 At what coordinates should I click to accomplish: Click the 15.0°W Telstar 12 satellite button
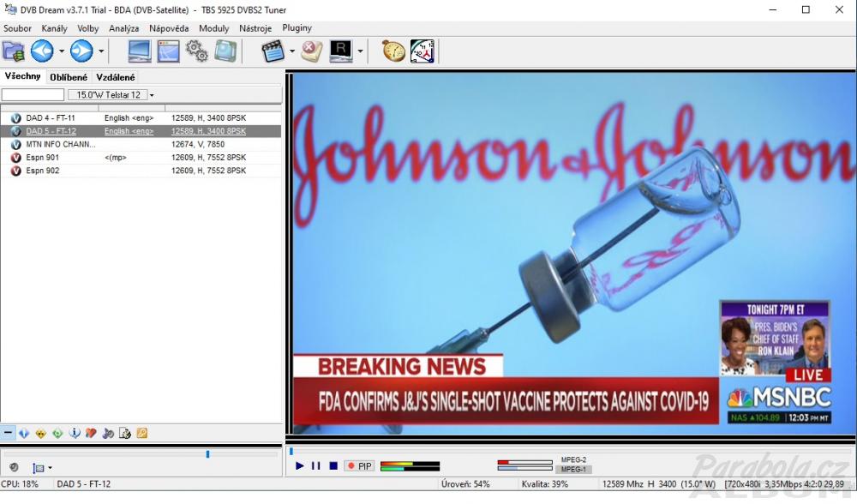pyautogui.click(x=108, y=94)
